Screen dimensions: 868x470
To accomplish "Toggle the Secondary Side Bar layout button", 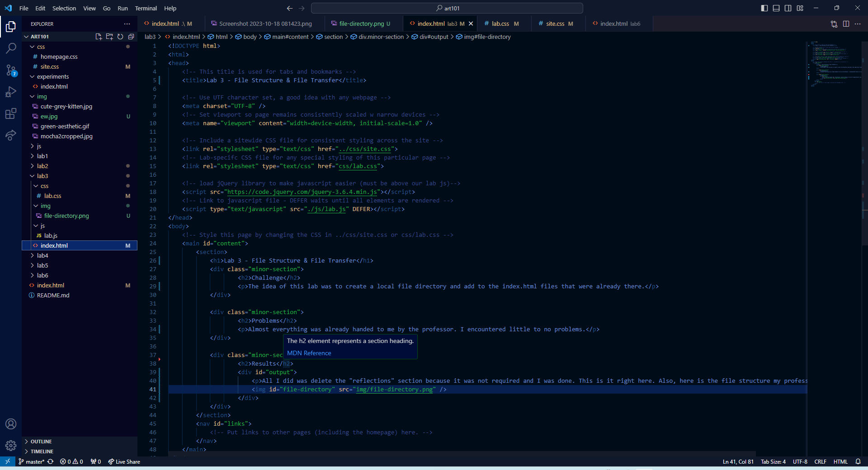I will [788, 8].
